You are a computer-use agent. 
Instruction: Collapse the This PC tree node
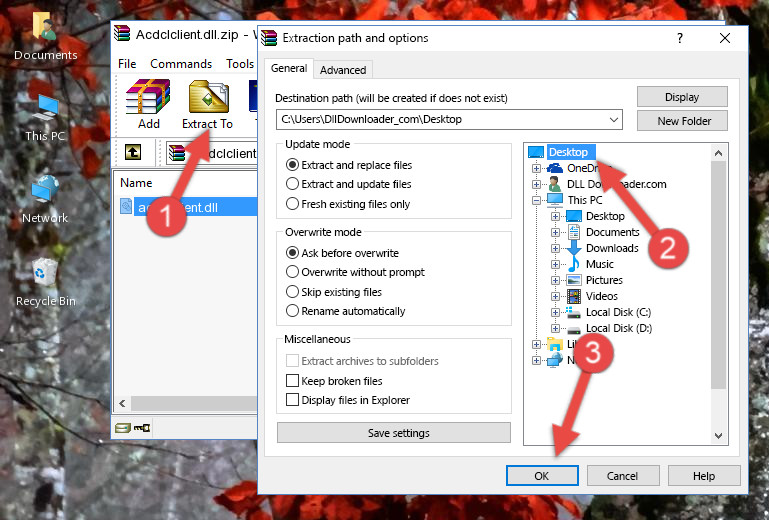click(536, 200)
